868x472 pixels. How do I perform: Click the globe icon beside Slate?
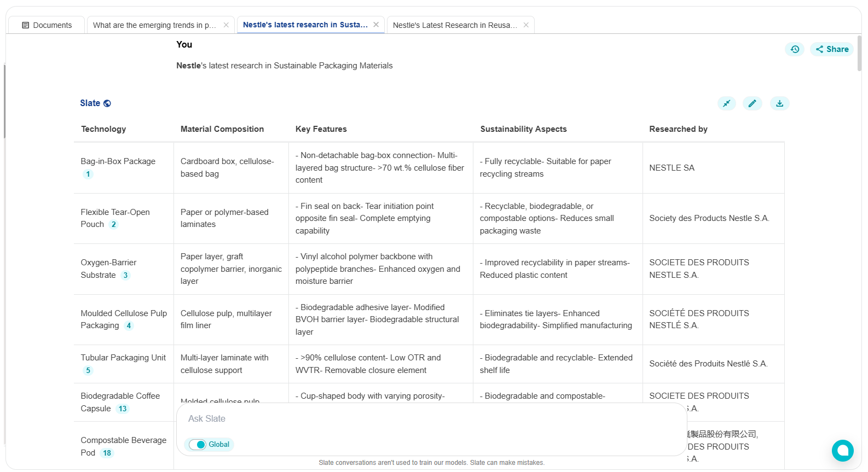107,103
